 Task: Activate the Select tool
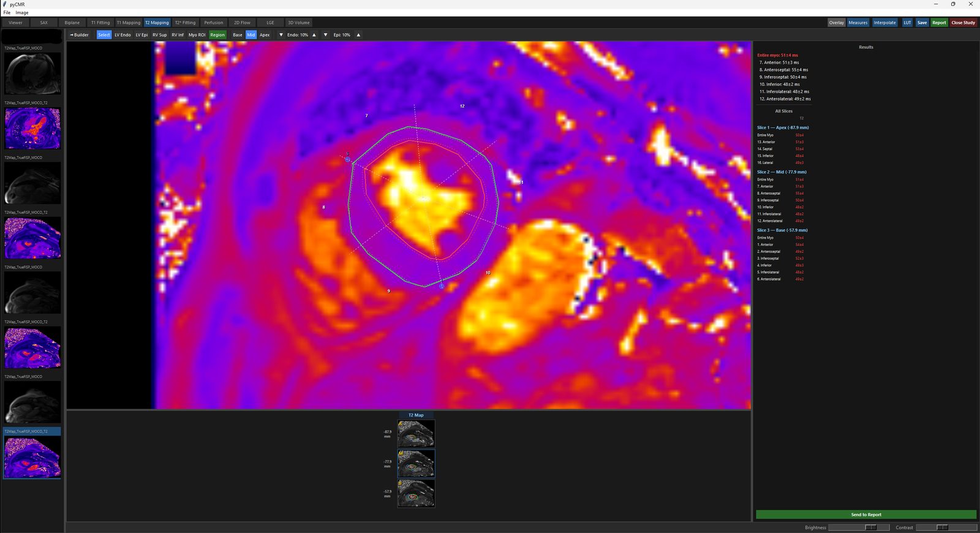click(104, 35)
